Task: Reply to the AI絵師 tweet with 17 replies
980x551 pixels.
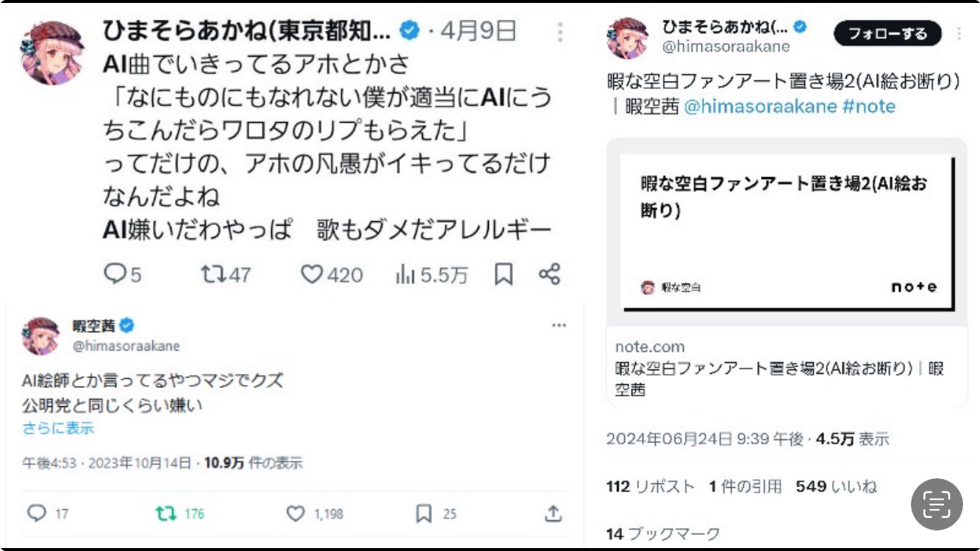Action: [37, 514]
